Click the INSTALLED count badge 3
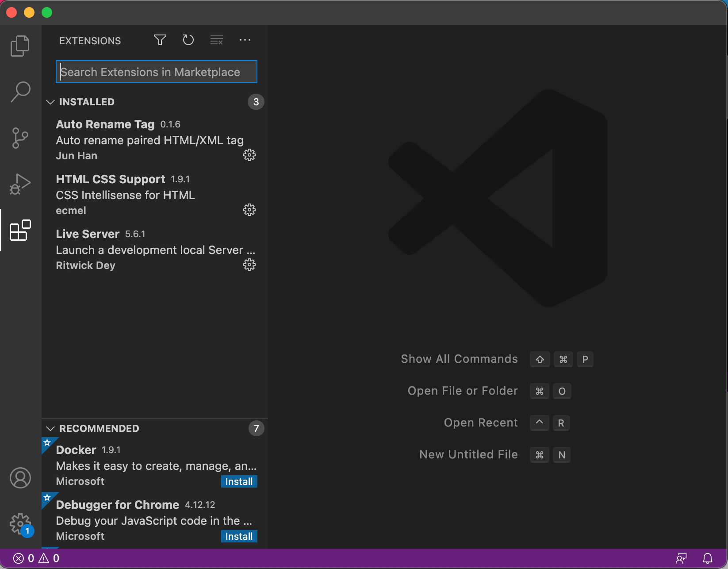Viewport: 728px width, 569px height. tap(256, 102)
